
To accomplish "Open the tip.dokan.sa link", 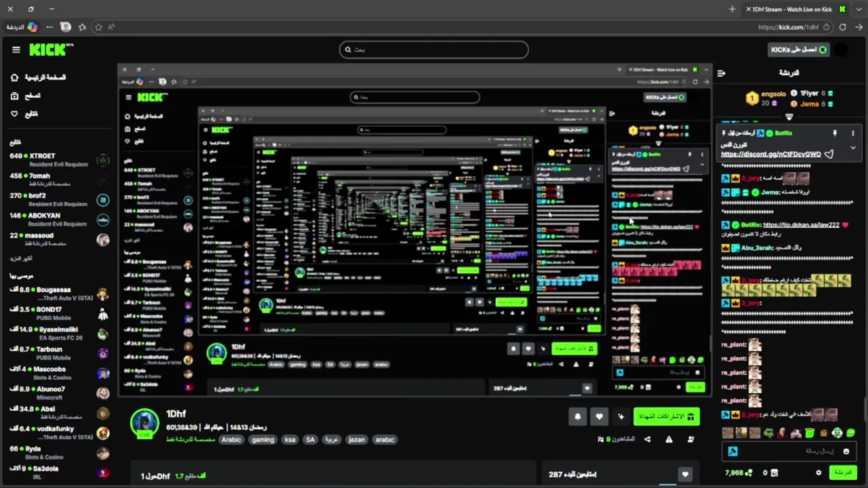I will tap(801, 225).
